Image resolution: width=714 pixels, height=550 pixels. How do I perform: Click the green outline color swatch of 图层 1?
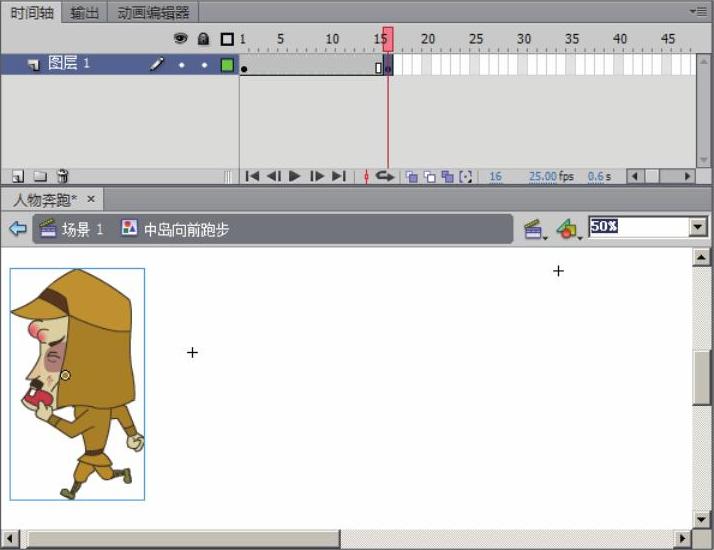click(227, 64)
